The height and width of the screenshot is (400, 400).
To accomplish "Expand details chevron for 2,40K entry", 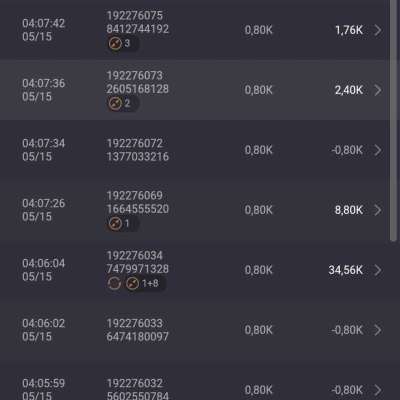I will coord(378,90).
